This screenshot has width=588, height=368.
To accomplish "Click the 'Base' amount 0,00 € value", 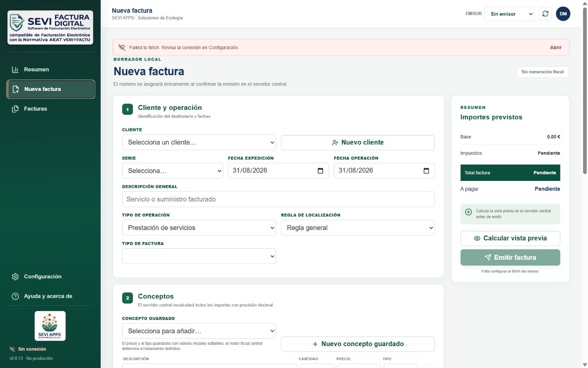I will coord(554,137).
